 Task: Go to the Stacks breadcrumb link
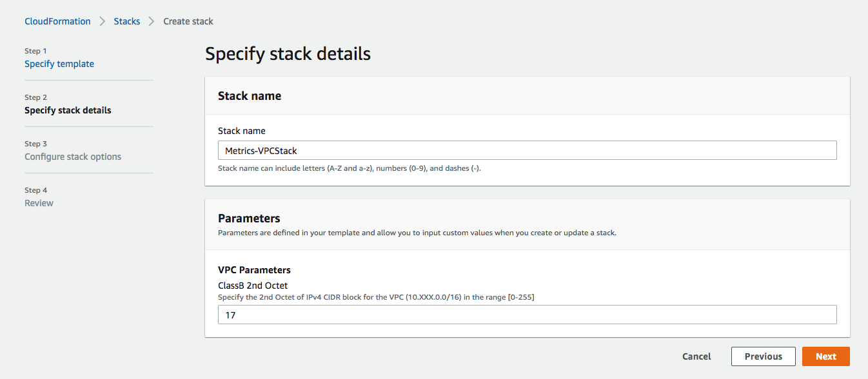pos(127,21)
